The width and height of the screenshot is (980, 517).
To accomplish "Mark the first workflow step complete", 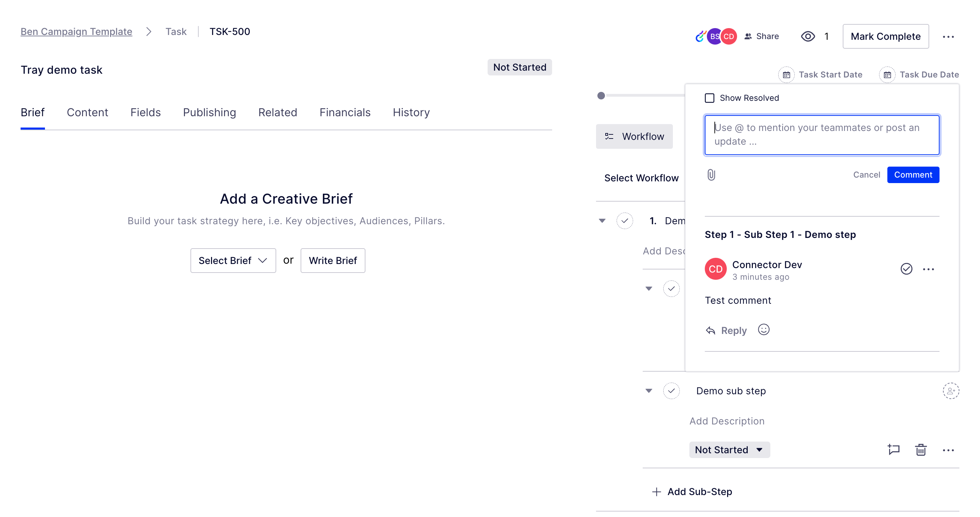I will pos(625,220).
